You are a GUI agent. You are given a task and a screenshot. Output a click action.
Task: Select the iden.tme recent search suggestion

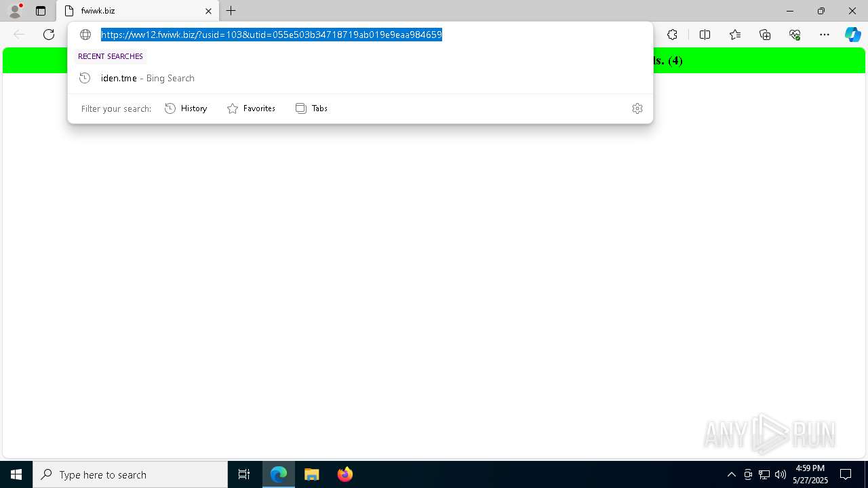[360, 78]
